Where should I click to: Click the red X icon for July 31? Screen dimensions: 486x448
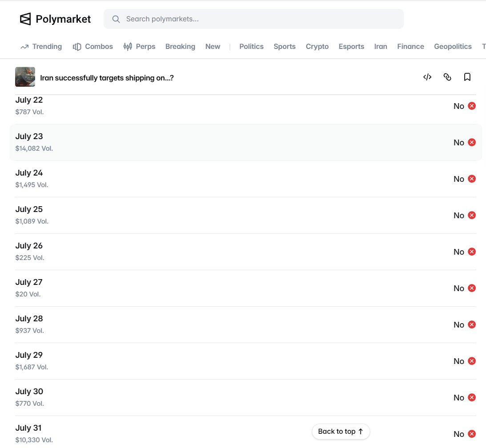click(472, 434)
